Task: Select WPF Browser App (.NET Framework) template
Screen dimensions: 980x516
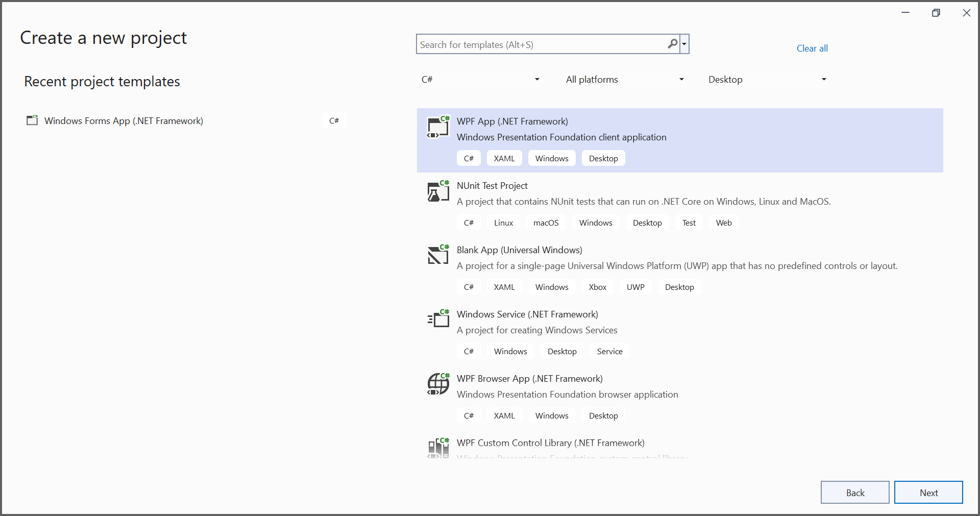Action: pyautogui.click(x=680, y=398)
